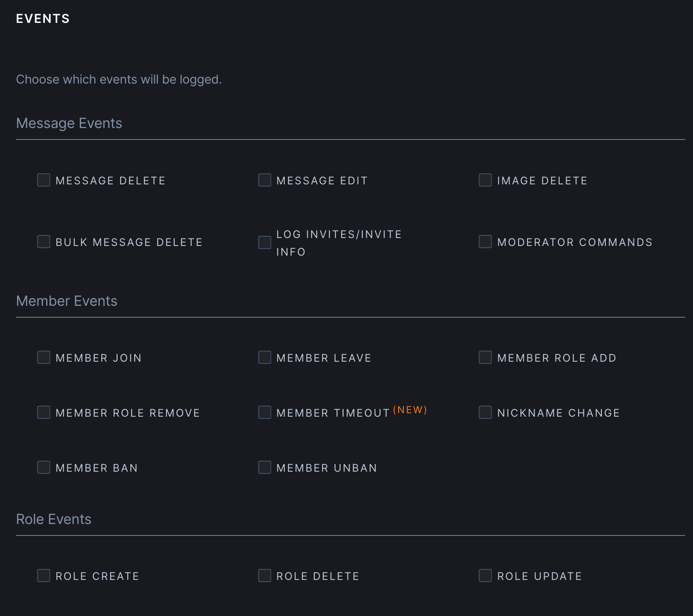Viewport: 693px width, 616px height.
Task: Check the Member Join box
Action: click(x=44, y=357)
